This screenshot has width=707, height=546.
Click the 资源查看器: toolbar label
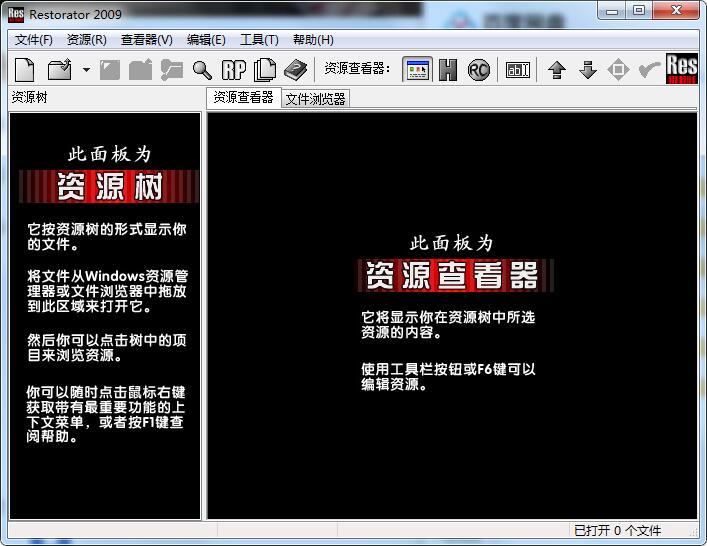pyautogui.click(x=357, y=68)
